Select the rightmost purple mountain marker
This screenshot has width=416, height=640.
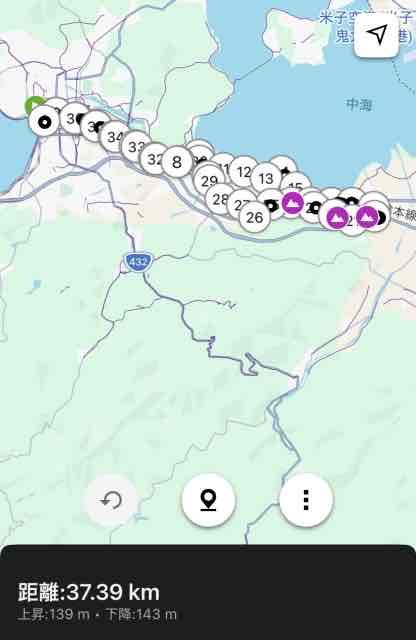[x=367, y=216]
